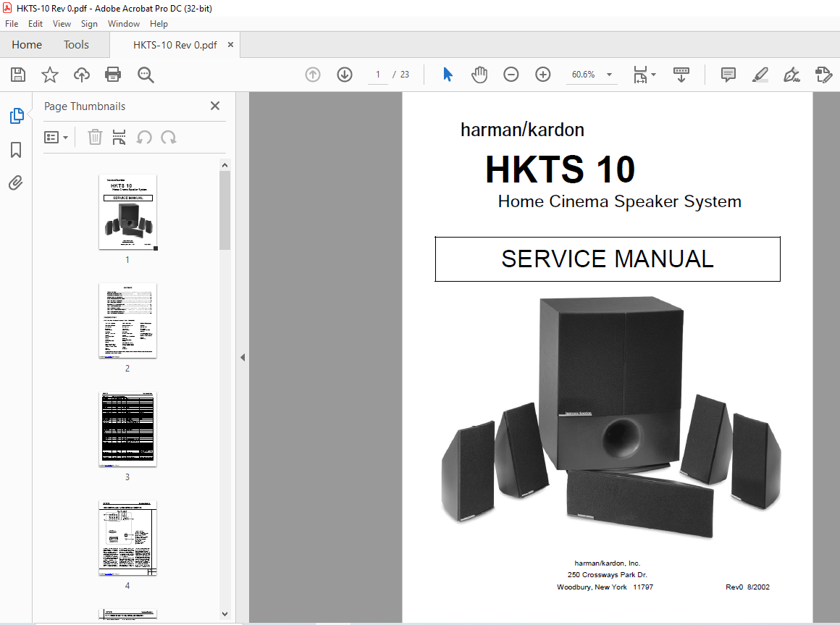Click the thumbnail scrollbar up arrow
The image size is (840, 625).
click(x=224, y=165)
